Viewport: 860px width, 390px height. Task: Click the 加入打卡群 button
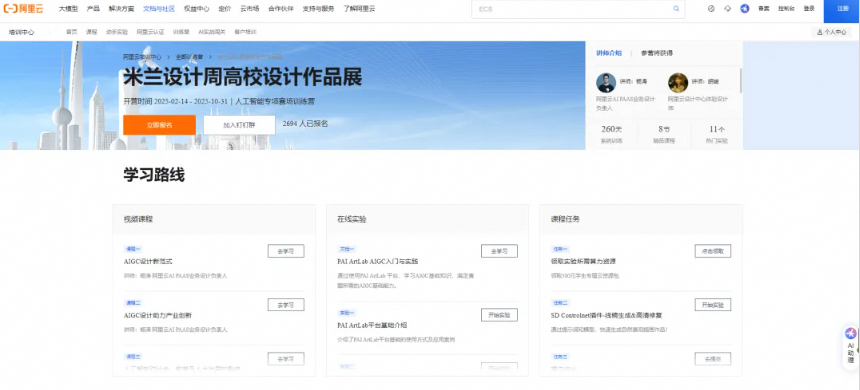point(239,125)
